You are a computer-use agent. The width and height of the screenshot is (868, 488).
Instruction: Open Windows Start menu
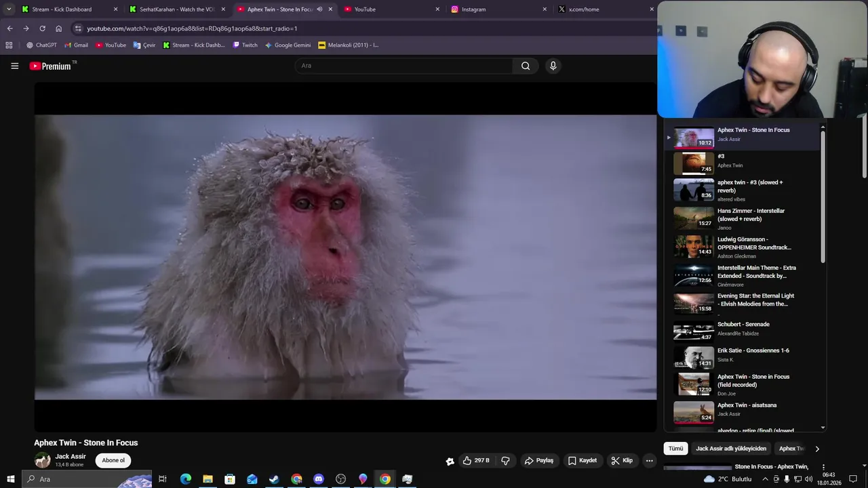(10, 479)
